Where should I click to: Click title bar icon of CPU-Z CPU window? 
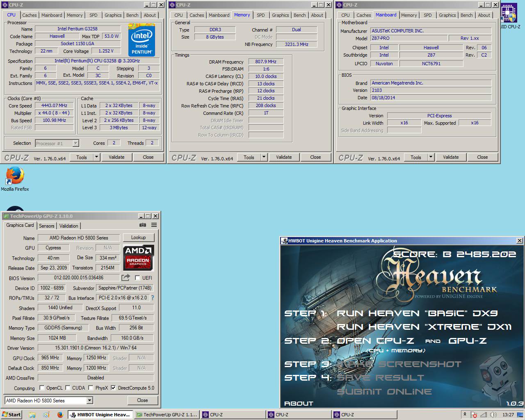pos(5,5)
